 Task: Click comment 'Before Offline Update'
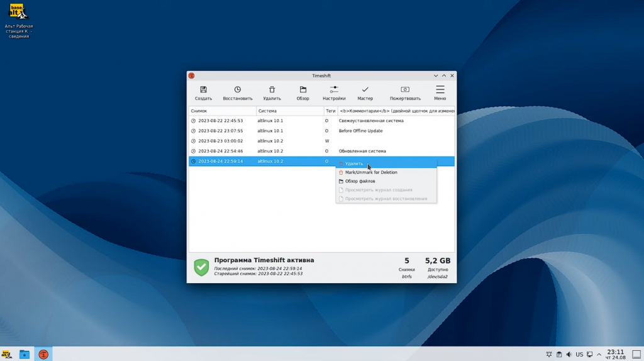[x=360, y=131]
